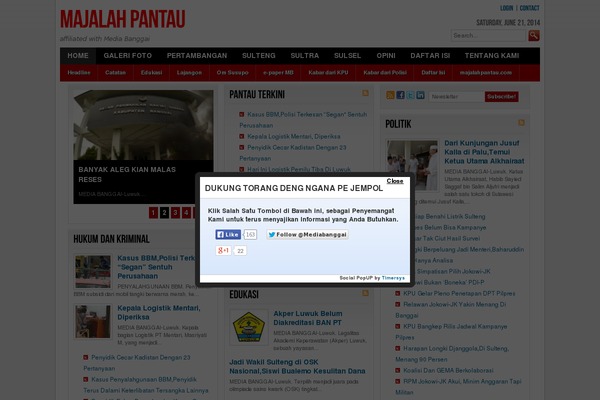Open SULTRA menu item
Viewport: 600px width, 400px height.
click(x=305, y=56)
